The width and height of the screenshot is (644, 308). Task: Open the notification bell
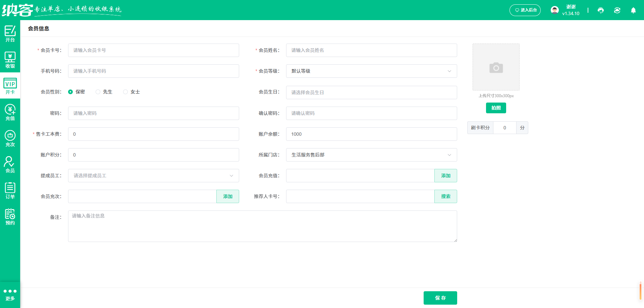click(633, 10)
